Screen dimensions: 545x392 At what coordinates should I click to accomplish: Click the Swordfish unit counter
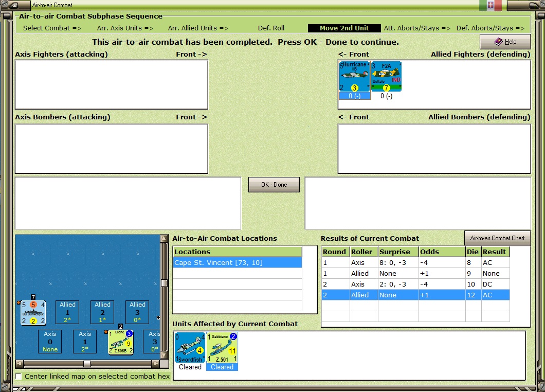[190, 347]
